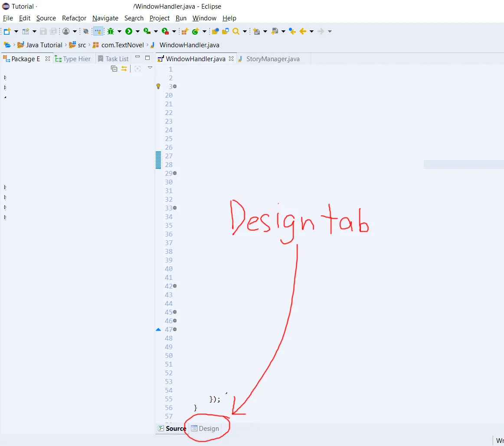Switch to the Source tab

(172, 429)
